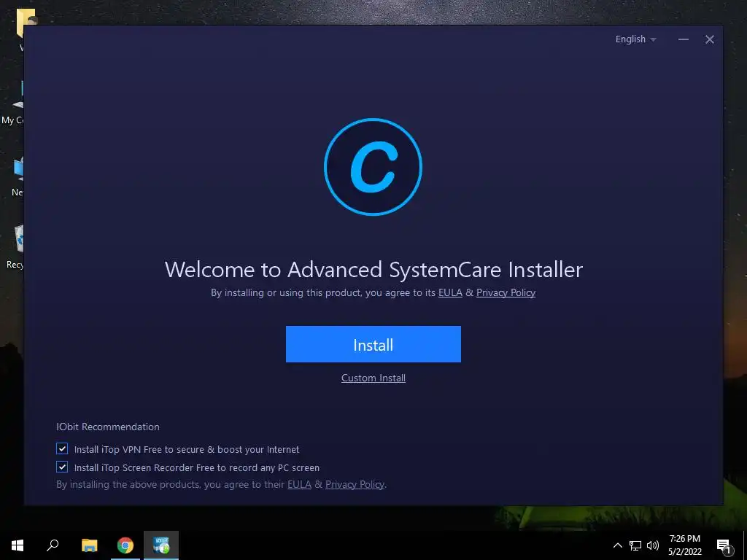Open Privacy Policy link for recommended products
747x560 pixels.
(355, 484)
